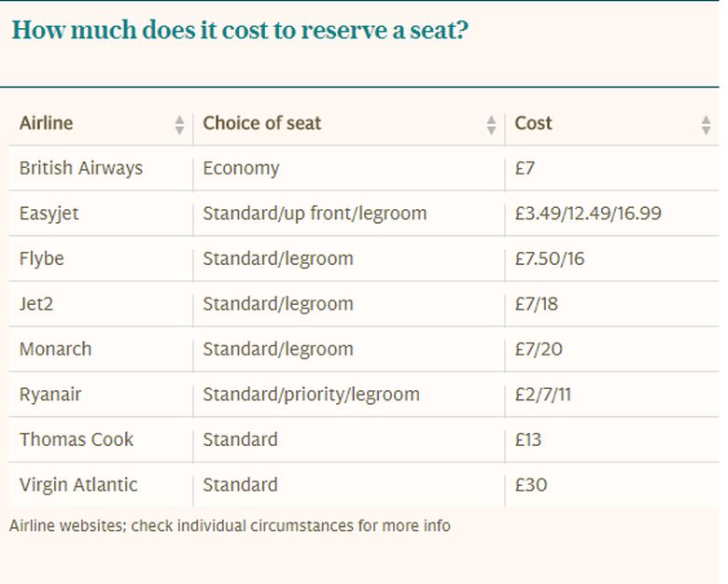Sort table by Airline header text

(46, 123)
